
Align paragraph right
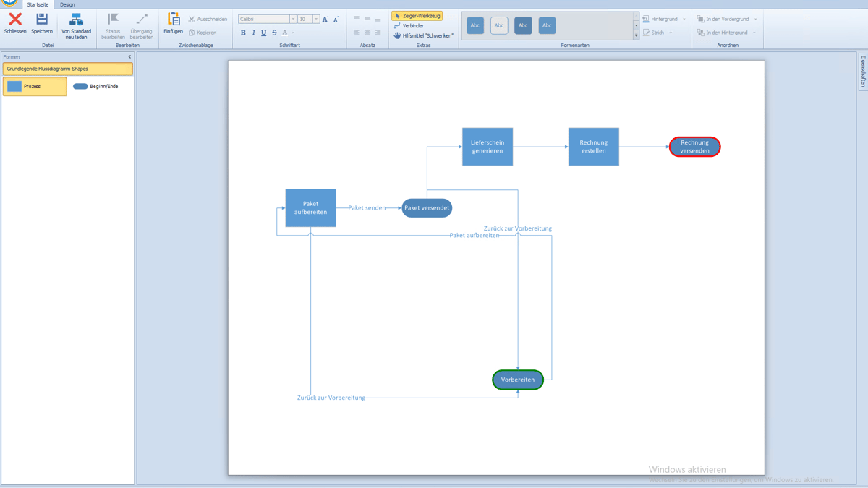pyautogui.click(x=378, y=33)
